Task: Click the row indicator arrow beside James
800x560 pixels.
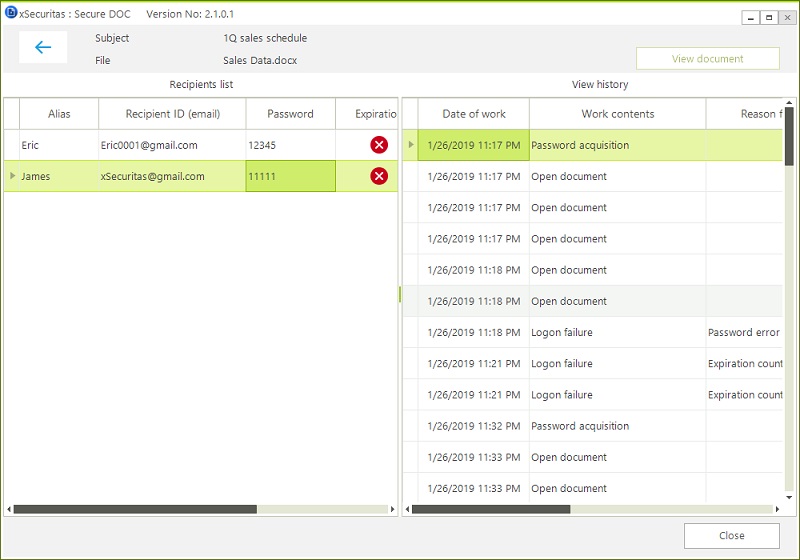Action: tap(12, 176)
